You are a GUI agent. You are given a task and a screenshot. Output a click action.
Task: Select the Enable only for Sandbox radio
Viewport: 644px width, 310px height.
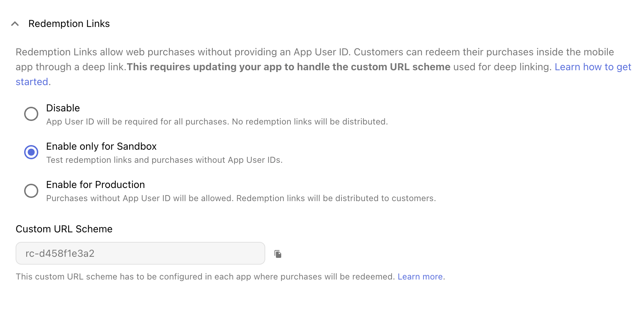[x=31, y=152]
